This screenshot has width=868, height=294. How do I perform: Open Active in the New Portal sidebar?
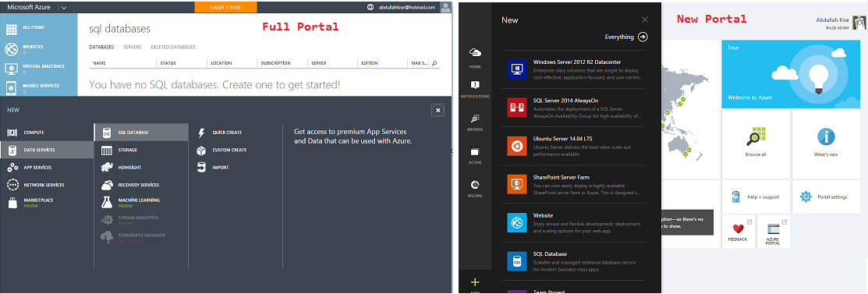point(475,156)
